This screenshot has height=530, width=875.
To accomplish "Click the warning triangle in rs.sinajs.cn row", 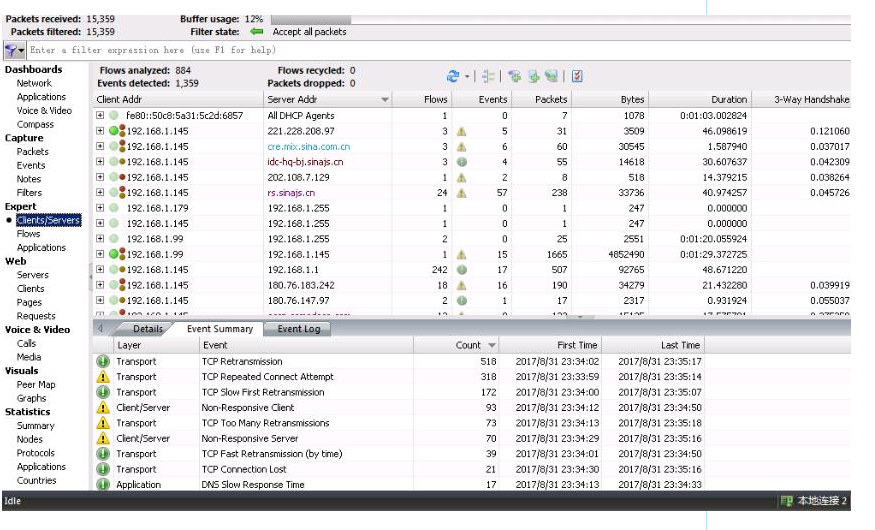I will pyautogui.click(x=461, y=193).
